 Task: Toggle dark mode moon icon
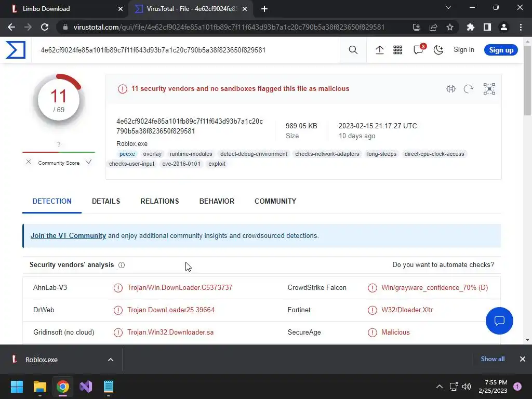[438, 50]
